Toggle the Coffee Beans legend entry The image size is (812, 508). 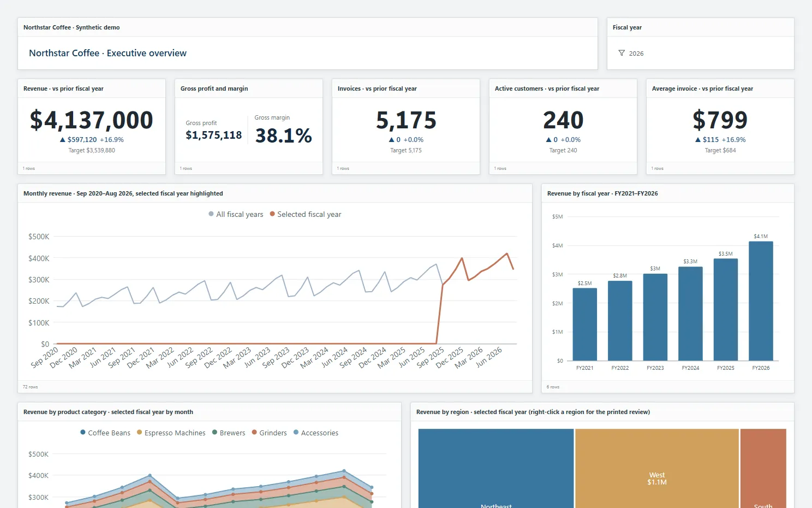(x=105, y=433)
